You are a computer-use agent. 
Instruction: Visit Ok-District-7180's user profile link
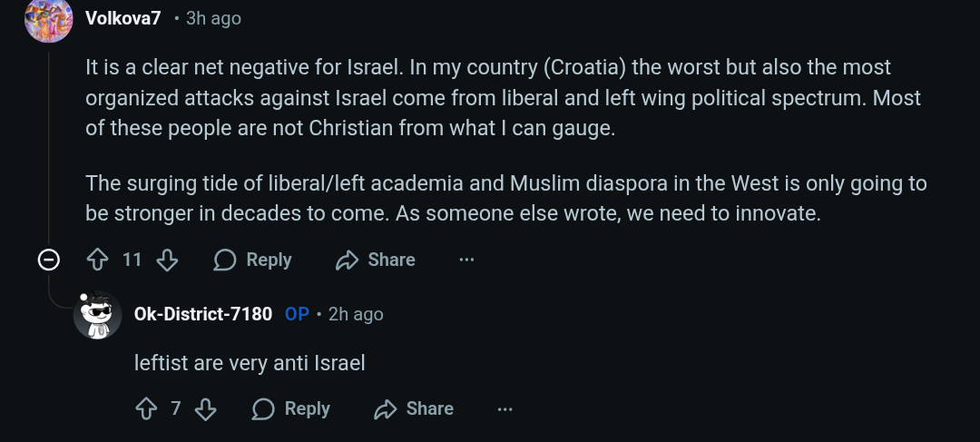tap(202, 314)
